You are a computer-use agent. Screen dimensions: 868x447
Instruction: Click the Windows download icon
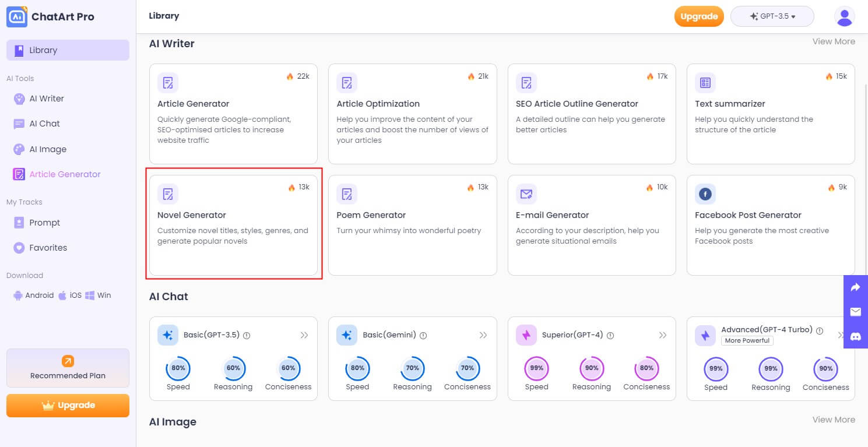tap(90, 295)
